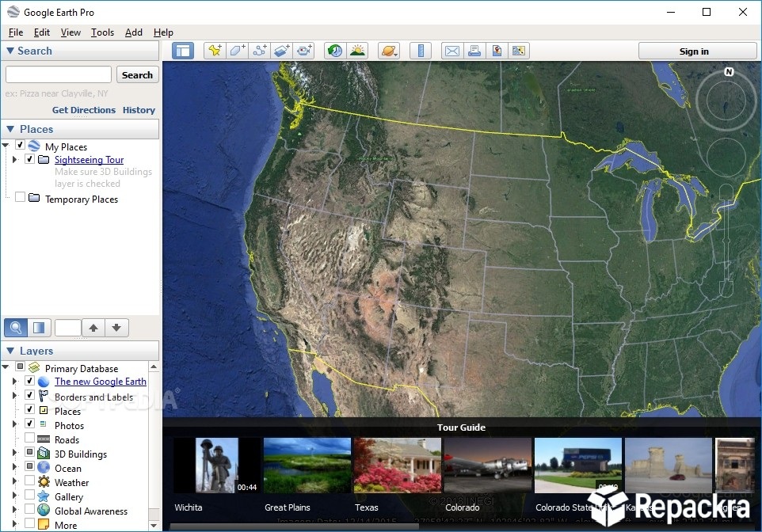Add an image overlay
Viewport: 762px width, 532px height.
click(x=282, y=51)
